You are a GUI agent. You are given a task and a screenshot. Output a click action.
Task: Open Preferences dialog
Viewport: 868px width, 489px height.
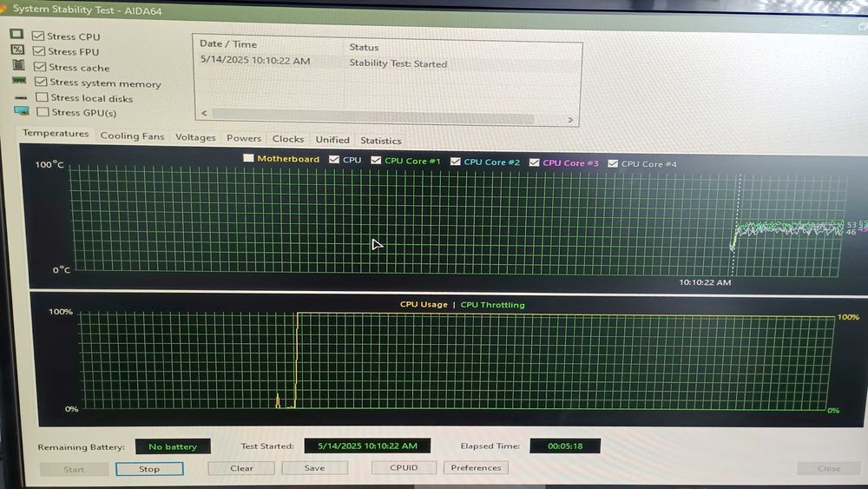[476, 467]
